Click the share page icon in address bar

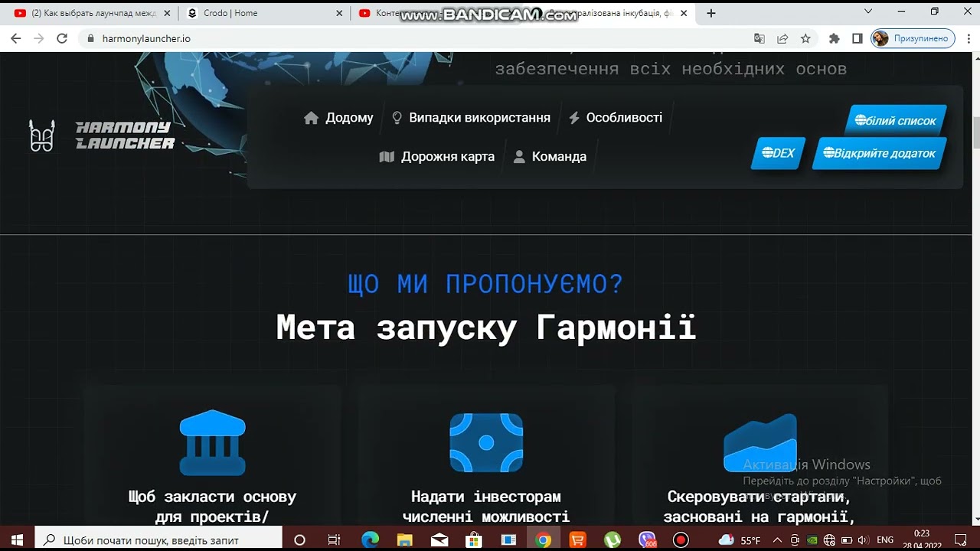[782, 38]
